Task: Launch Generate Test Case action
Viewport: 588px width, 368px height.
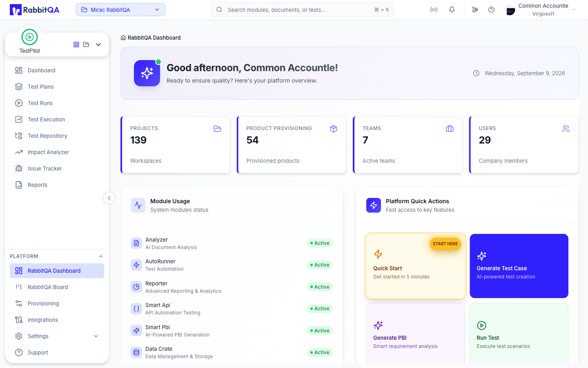Action: (519, 266)
